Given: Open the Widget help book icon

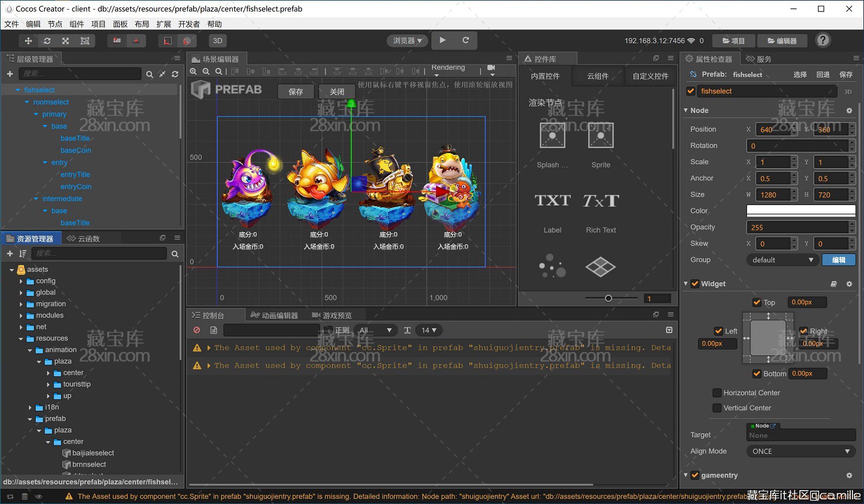Looking at the screenshot, I should pos(833,284).
